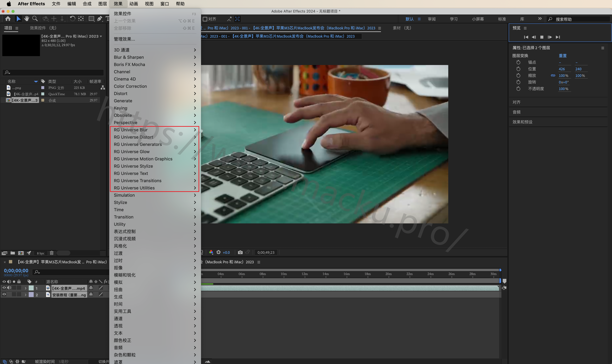The image size is (612, 364).
Task: Expand layer 2 properties in the timeline
Action: coord(26,295)
